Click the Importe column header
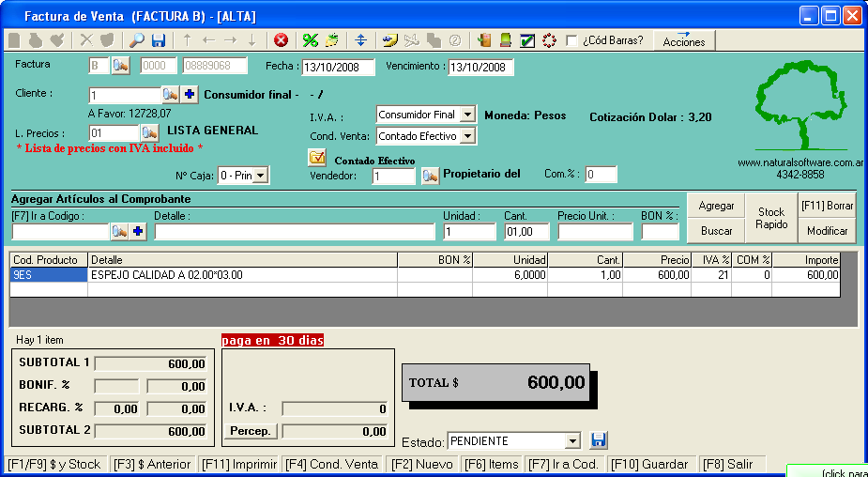The image size is (868, 477). point(806,260)
